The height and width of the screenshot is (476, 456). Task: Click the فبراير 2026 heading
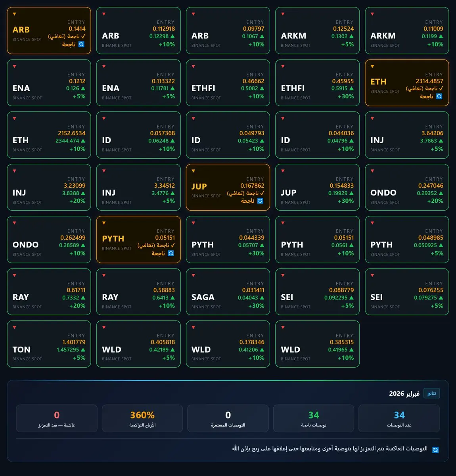coord(404,393)
